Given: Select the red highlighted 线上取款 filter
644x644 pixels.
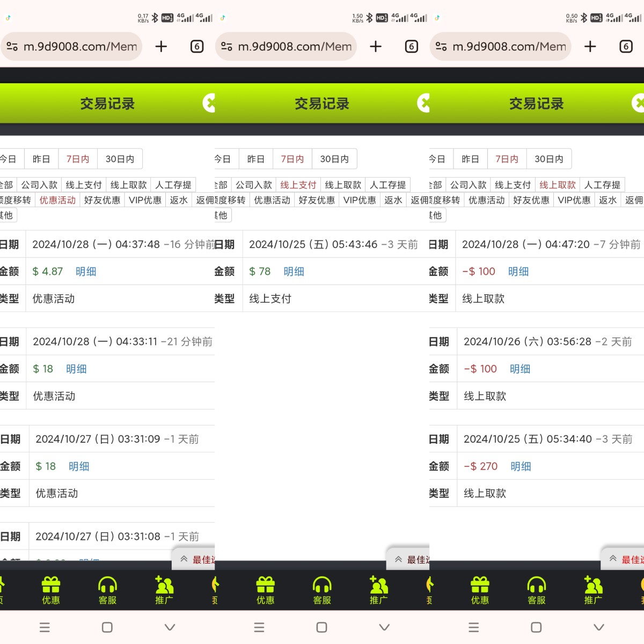Looking at the screenshot, I should coord(557,185).
